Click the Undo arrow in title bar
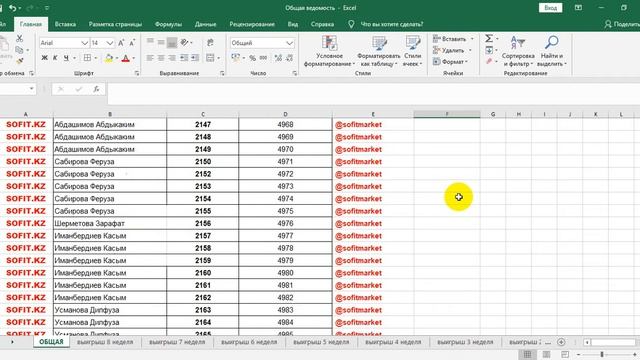Image resolution: width=640 pixels, height=360 pixels. point(12,8)
